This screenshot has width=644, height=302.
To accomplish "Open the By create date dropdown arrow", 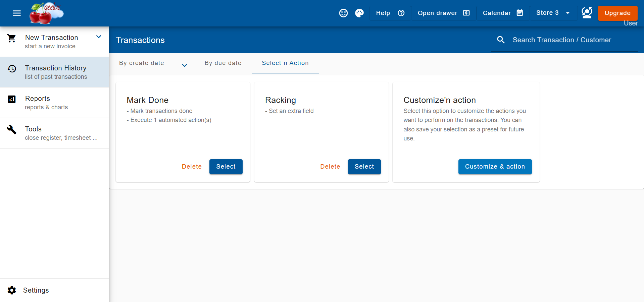I will (185, 65).
